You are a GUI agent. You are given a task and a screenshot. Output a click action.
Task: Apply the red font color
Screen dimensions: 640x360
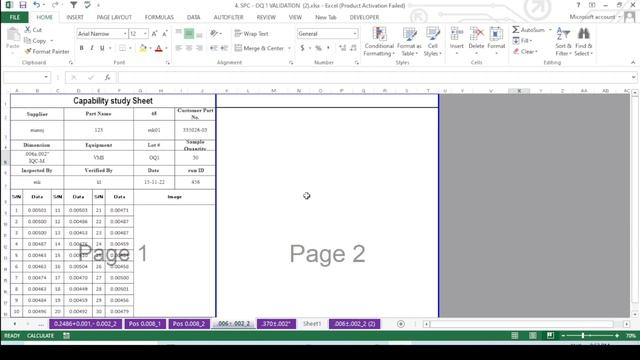159,48
